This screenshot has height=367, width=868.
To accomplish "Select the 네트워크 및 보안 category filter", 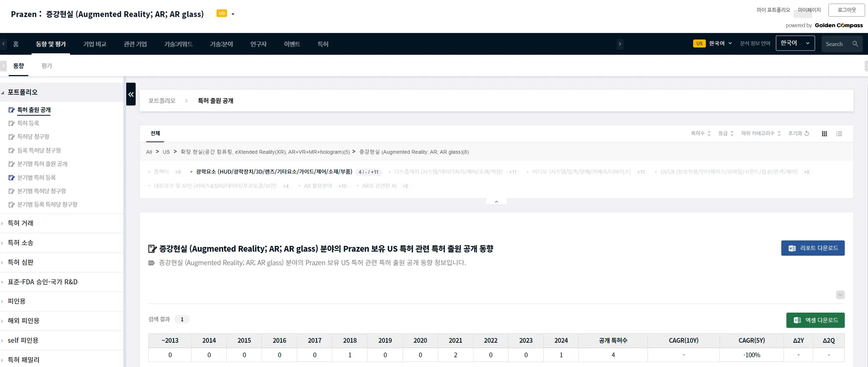I will pos(215,186).
